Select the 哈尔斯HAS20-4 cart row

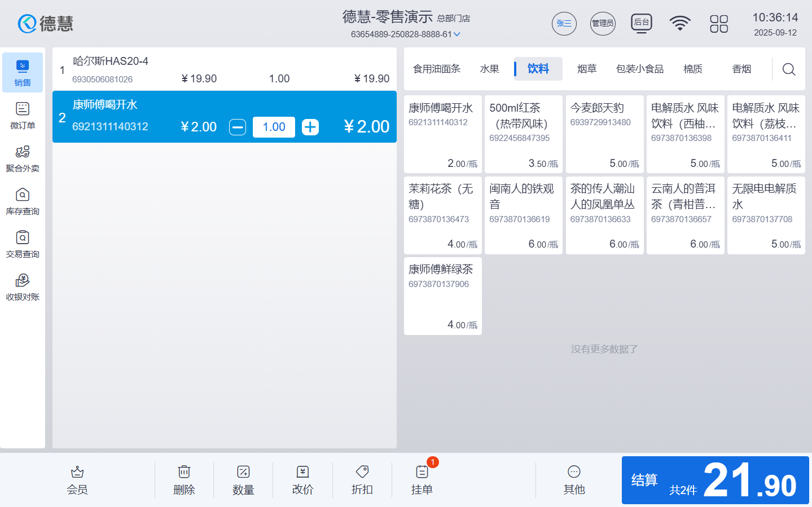coord(225,70)
